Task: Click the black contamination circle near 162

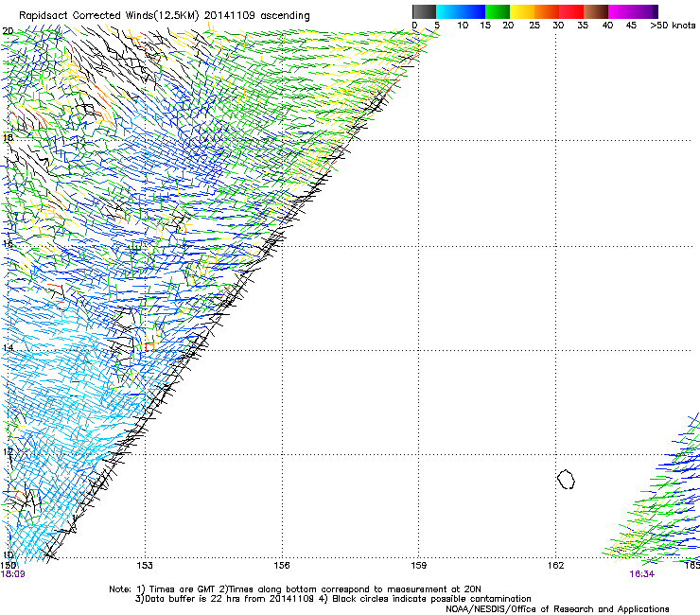Action: (x=566, y=479)
